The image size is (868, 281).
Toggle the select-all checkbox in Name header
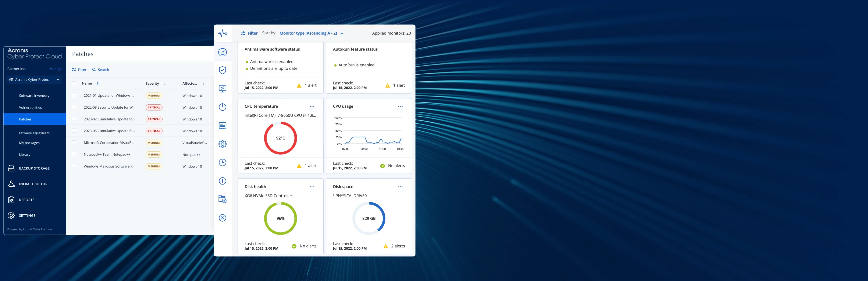pos(74,83)
